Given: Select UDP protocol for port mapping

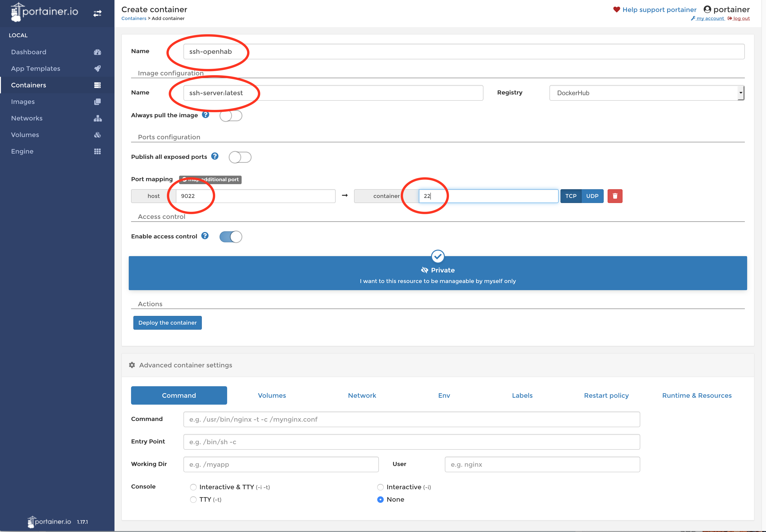Looking at the screenshot, I should 592,196.
